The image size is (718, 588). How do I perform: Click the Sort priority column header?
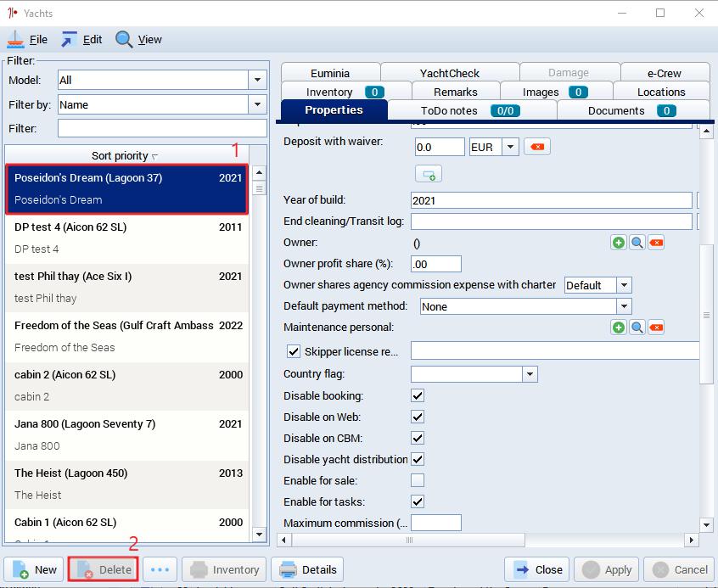tap(126, 156)
